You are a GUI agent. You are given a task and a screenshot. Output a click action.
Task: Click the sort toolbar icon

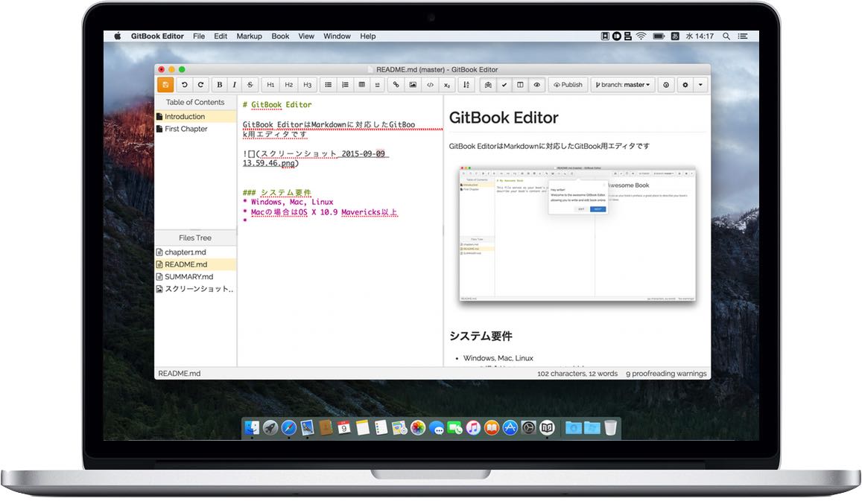point(466,85)
